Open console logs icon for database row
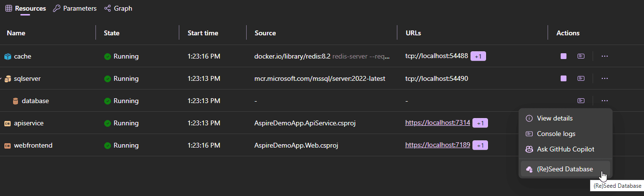The height and width of the screenshot is (196, 644). coord(581,101)
